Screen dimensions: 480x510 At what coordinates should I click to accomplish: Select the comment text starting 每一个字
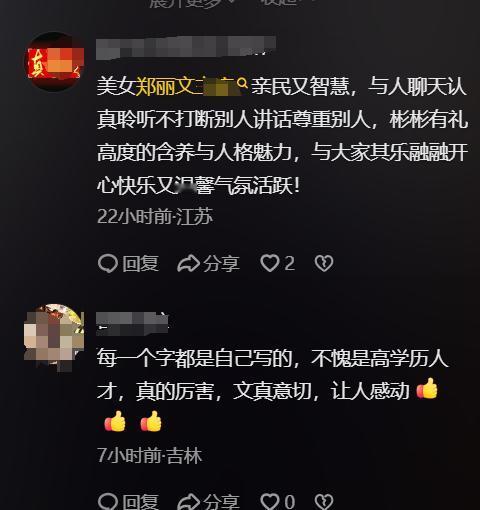(273, 391)
